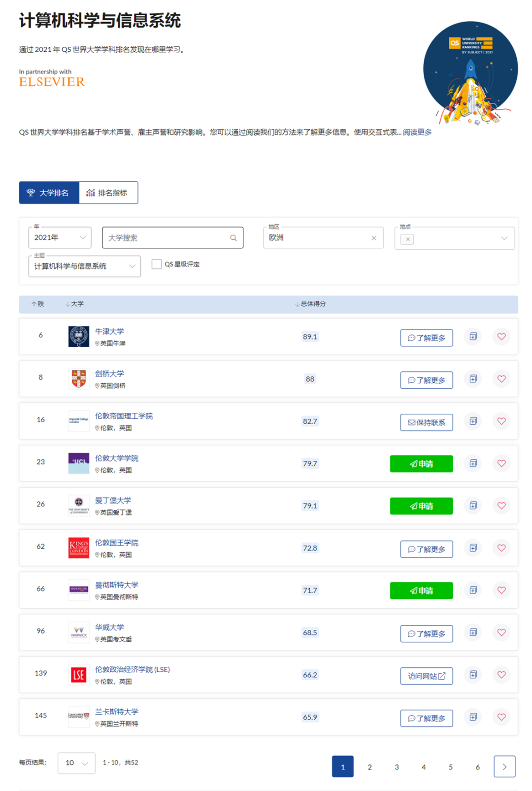Go to next page arrow
The width and height of the screenshot is (532, 791).
[x=504, y=767]
